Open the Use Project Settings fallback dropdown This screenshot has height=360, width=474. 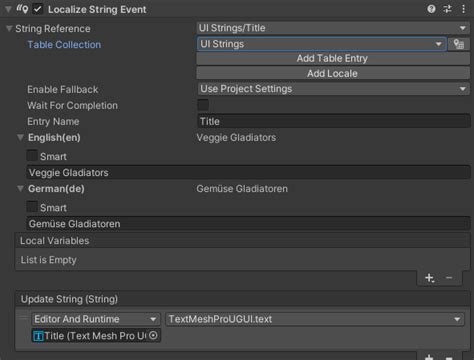[333, 89]
